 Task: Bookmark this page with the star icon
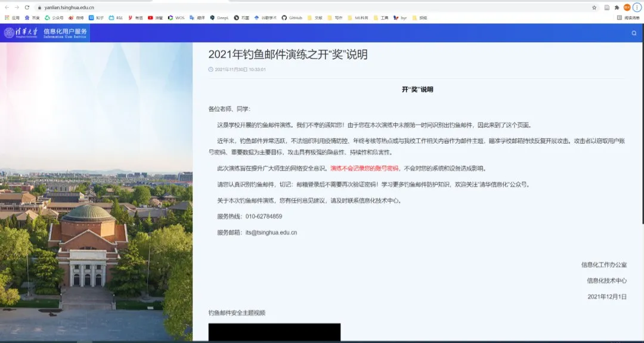pos(594,7)
